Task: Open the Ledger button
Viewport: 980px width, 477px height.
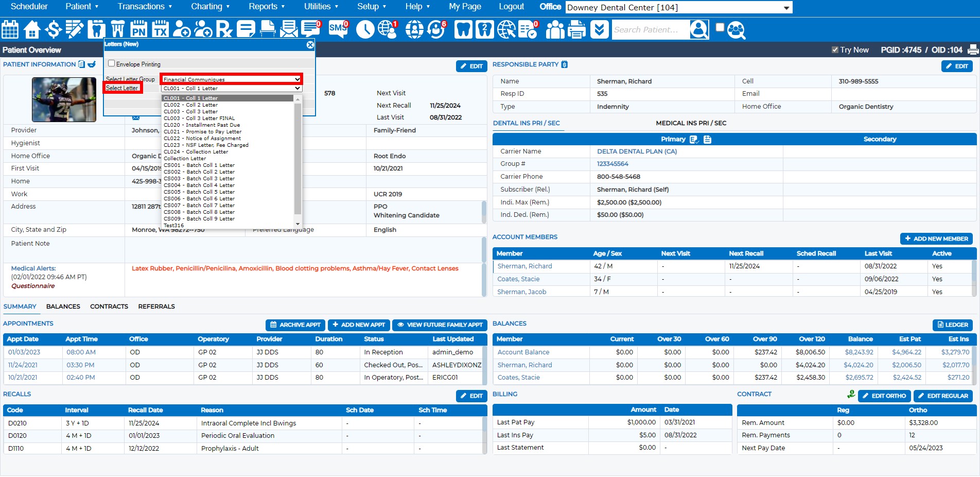Action: point(953,325)
